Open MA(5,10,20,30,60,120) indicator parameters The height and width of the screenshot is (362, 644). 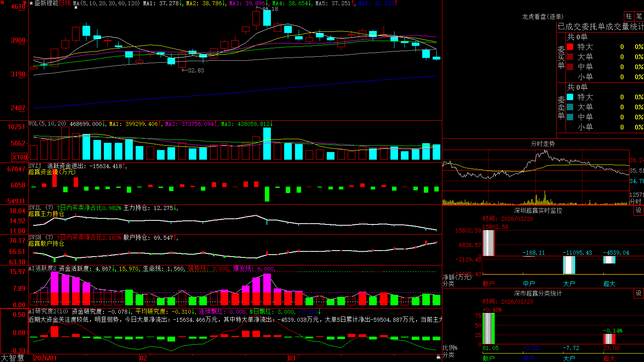[106, 3]
